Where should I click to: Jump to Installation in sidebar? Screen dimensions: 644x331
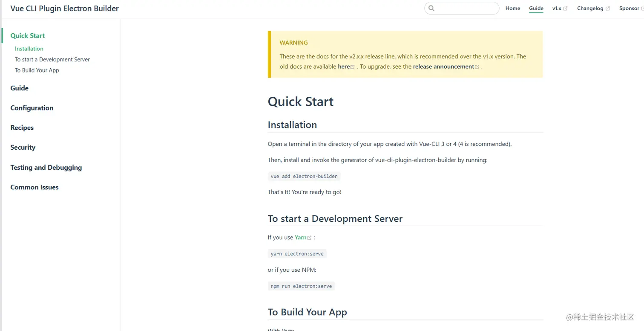tap(29, 49)
